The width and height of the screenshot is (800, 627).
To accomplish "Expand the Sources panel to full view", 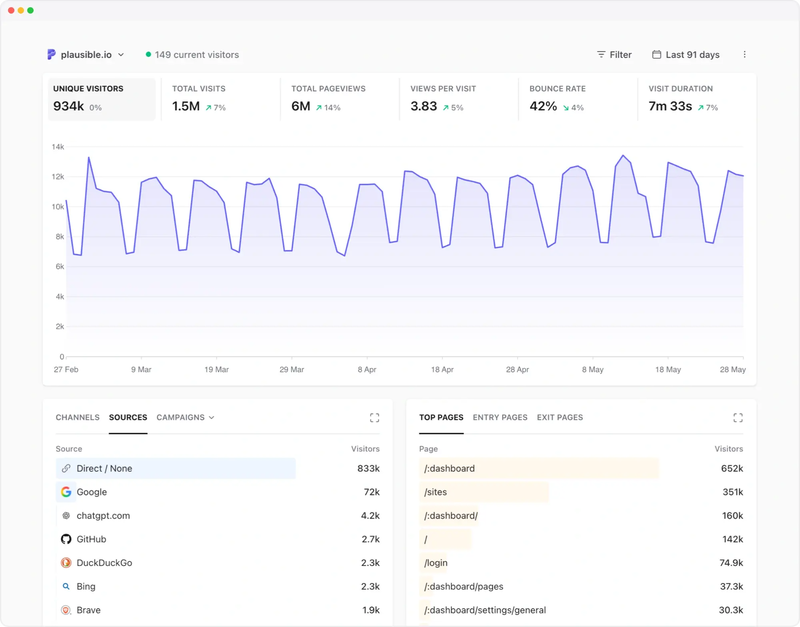I will (374, 418).
